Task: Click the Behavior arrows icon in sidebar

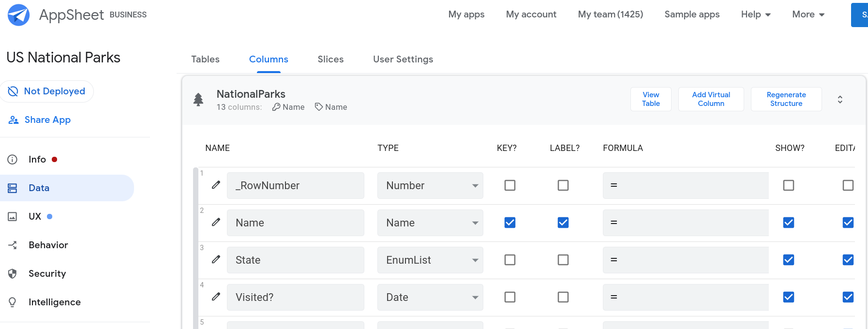Action: pos(13,245)
